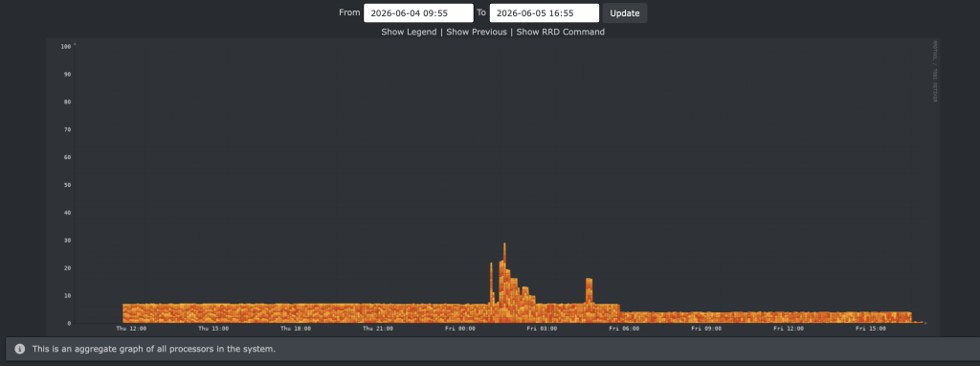Click the 'Thu 15:00' axis label
The width and height of the screenshot is (980, 366).
click(x=213, y=329)
